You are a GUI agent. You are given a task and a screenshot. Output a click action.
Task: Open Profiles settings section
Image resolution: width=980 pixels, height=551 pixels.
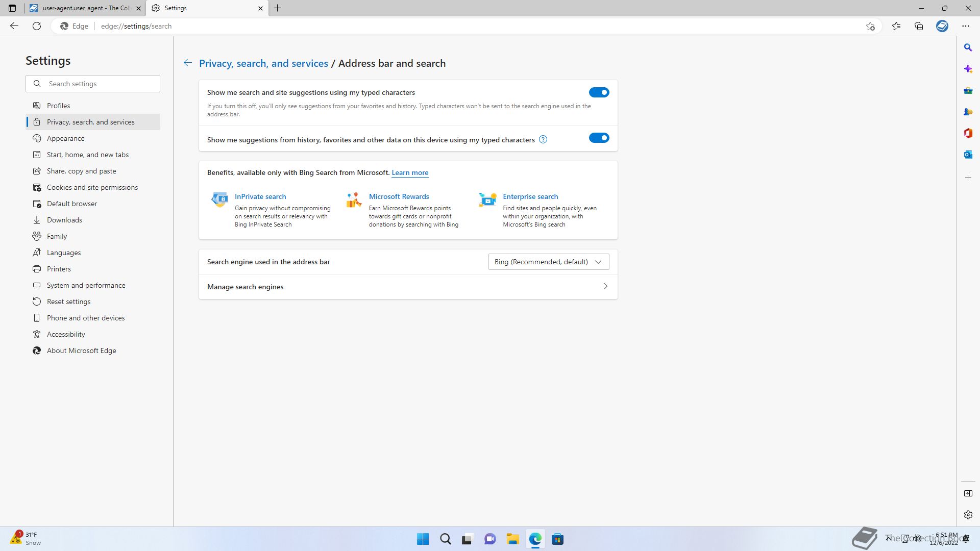93,106
